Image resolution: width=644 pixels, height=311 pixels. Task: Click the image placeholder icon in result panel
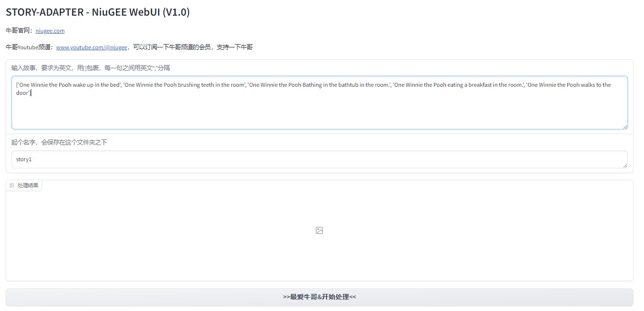tap(319, 230)
